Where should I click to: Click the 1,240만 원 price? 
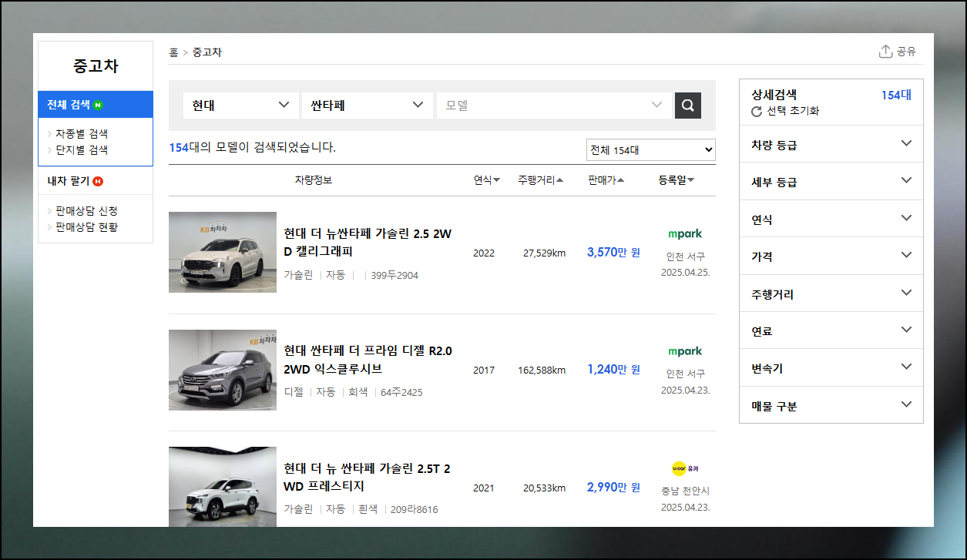[613, 369]
